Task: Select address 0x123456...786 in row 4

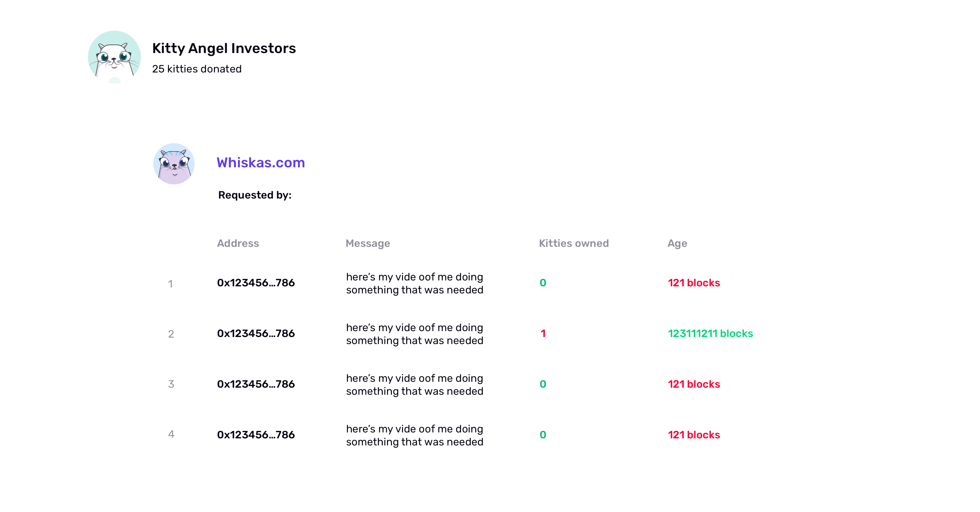Action: click(256, 435)
